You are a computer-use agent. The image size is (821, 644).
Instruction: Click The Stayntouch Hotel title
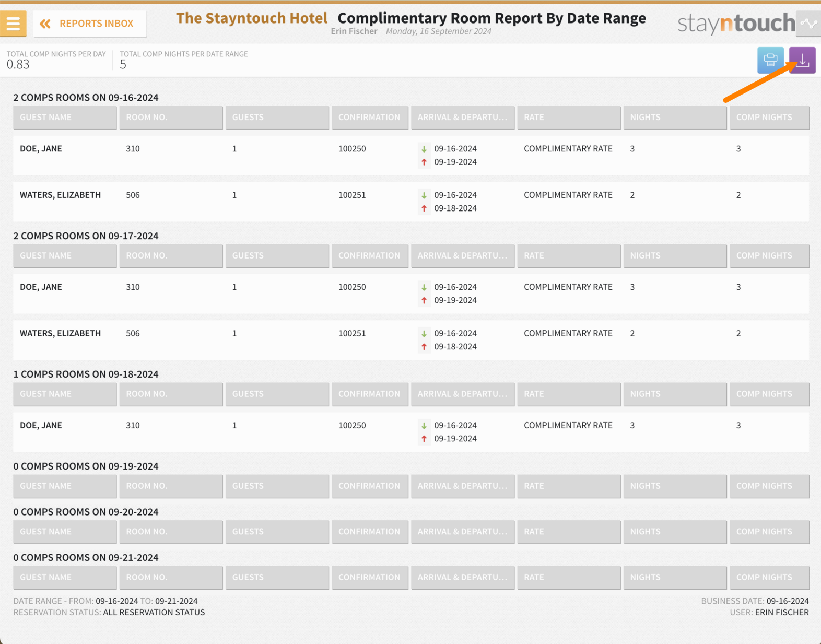[251, 18]
